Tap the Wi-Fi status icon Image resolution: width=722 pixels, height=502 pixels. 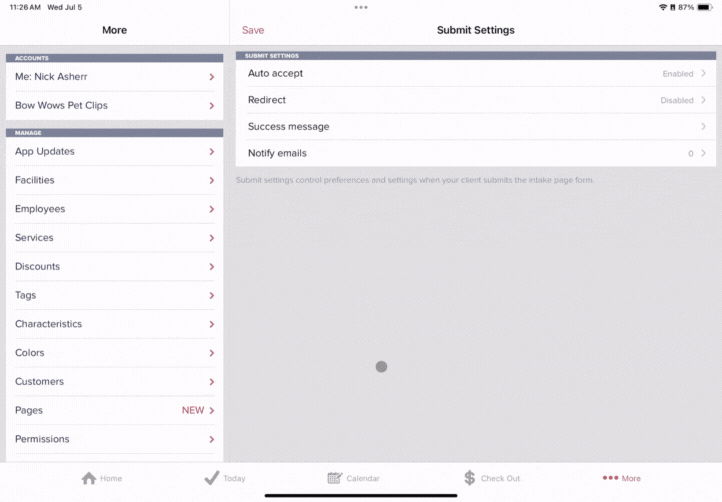[x=663, y=7]
